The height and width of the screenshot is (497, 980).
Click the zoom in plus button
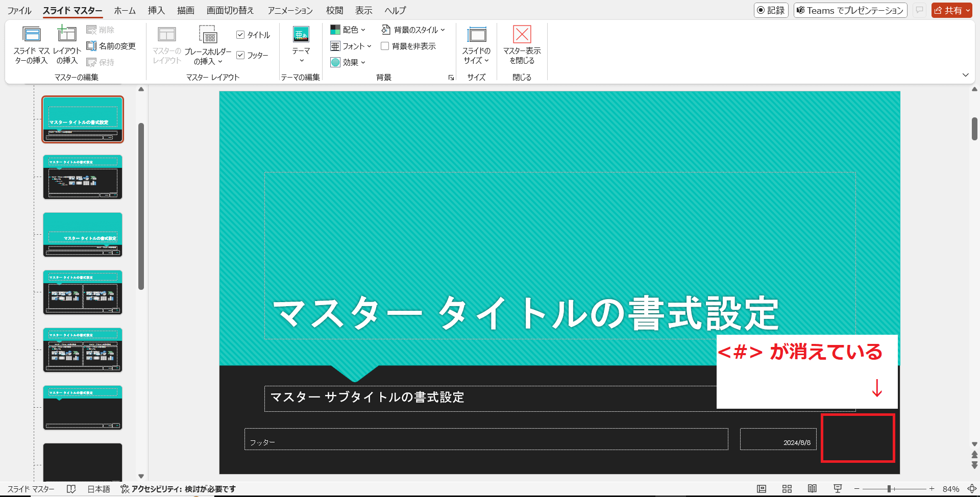coord(932,489)
